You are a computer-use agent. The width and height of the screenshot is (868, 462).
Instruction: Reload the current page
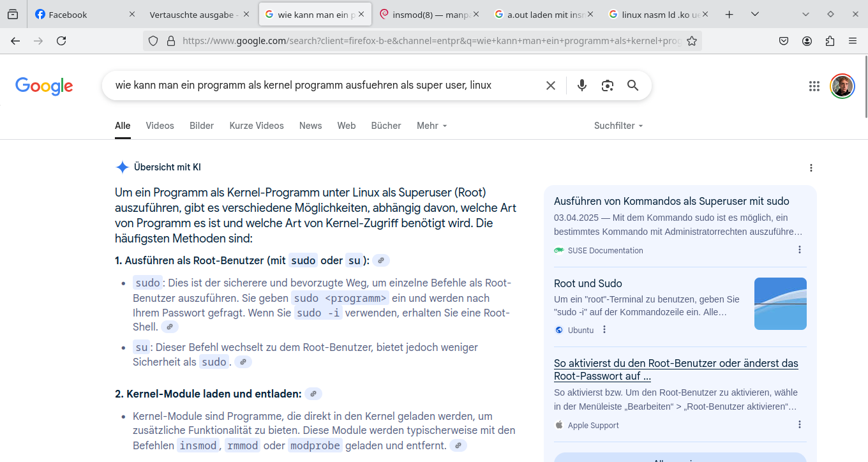pos(61,40)
